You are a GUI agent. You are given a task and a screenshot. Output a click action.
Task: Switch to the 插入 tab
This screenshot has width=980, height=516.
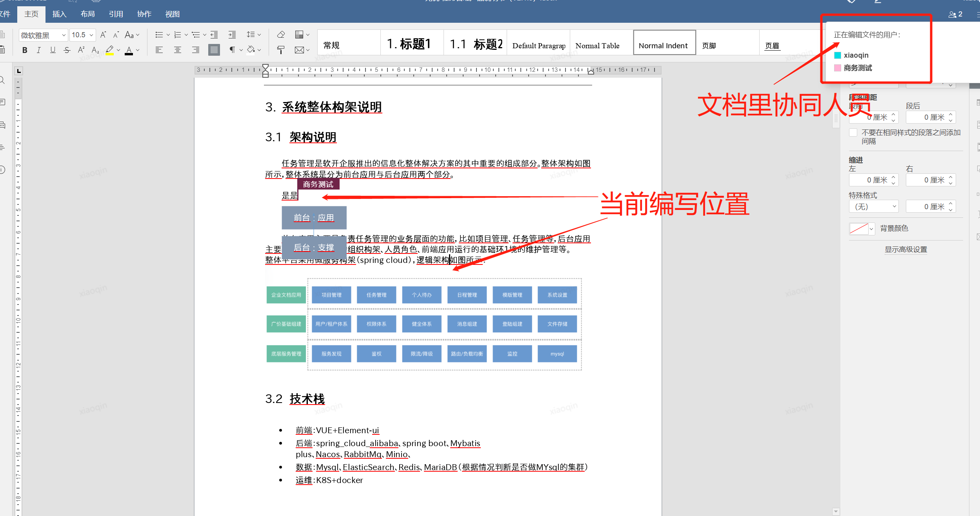coord(59,14)
